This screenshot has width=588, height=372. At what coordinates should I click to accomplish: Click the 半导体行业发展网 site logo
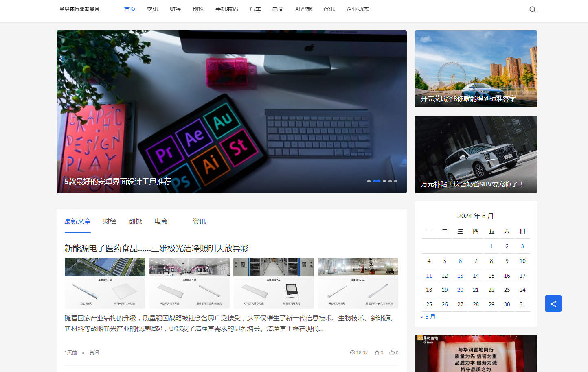(x=79, y=9)
